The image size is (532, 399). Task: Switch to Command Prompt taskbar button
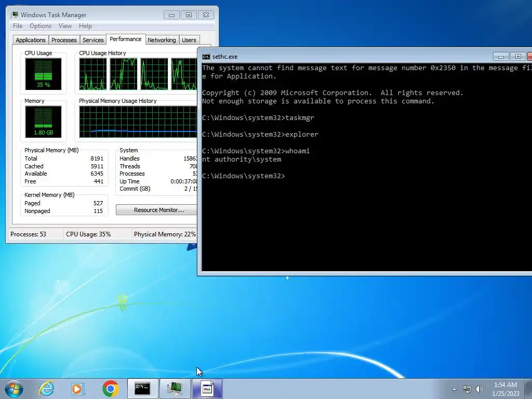click(142, 389)
